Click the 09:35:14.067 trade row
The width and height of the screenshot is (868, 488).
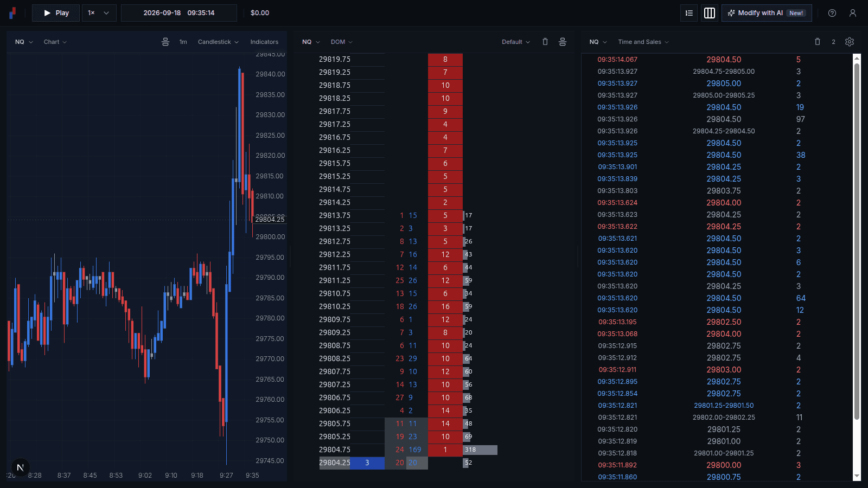point(716,60)
